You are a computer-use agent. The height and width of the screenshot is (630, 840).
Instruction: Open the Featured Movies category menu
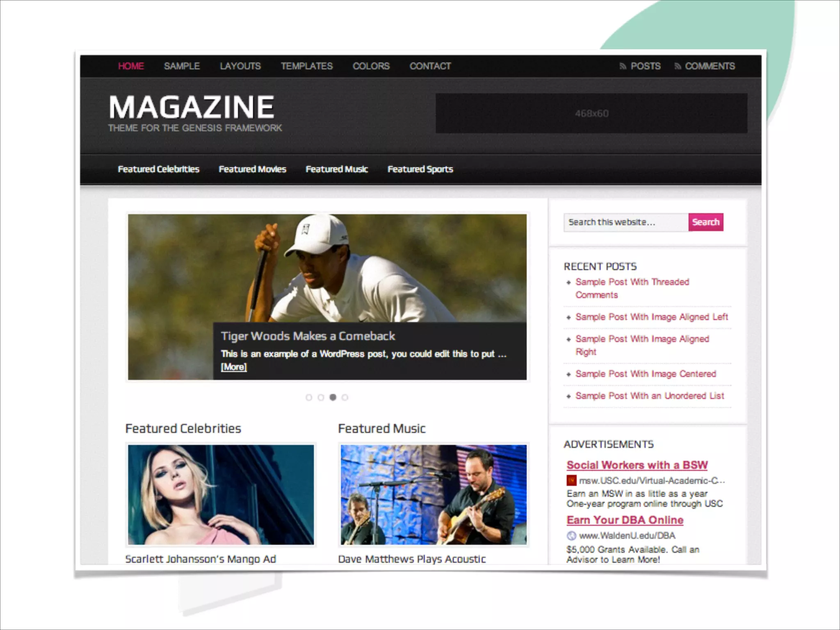pyautogui.click(x=252, y=169)
